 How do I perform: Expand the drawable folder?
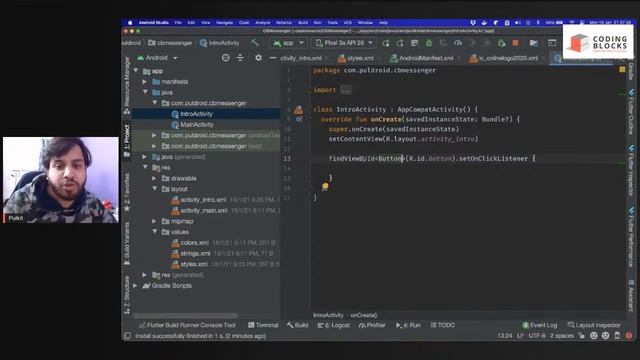click(154, 178)
